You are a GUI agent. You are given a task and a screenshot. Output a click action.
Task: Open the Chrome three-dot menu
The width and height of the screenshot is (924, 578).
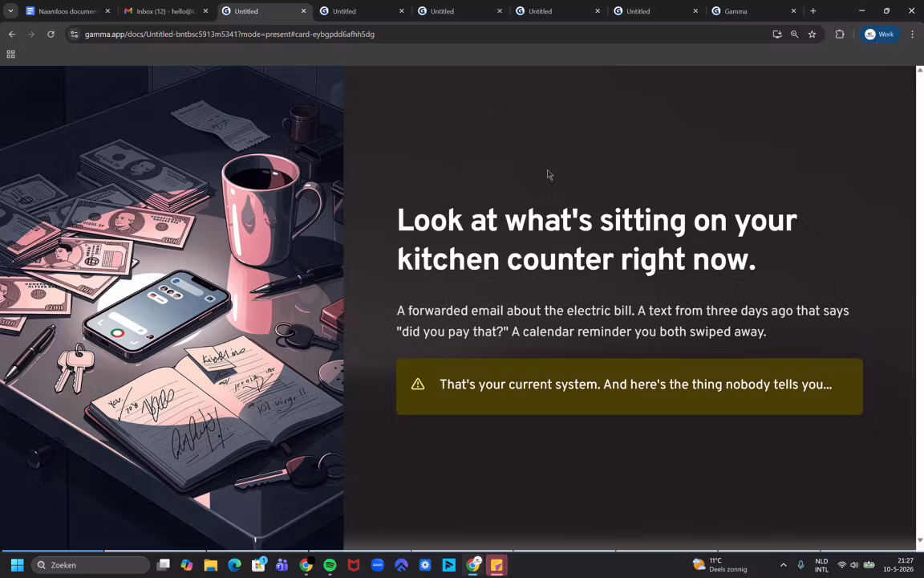pyautogui.click(x=912, y=35)
